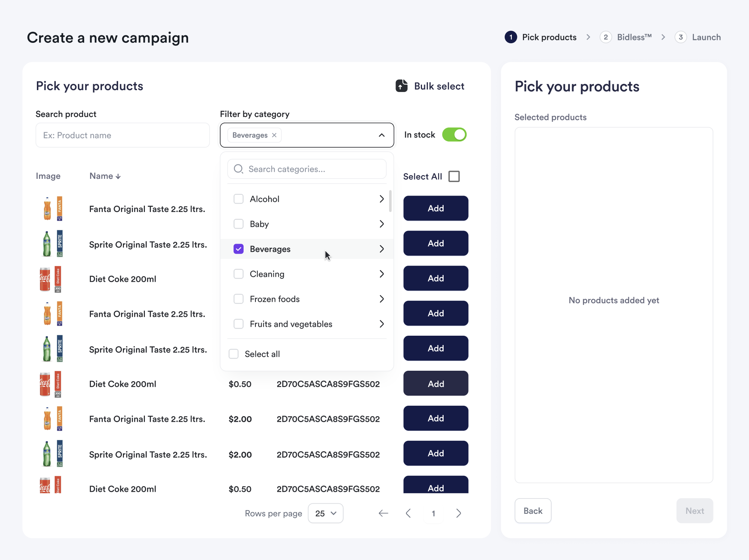The image size is (749, 560).
Task: Go to first page arrow
Action: [x=383, y=513]
